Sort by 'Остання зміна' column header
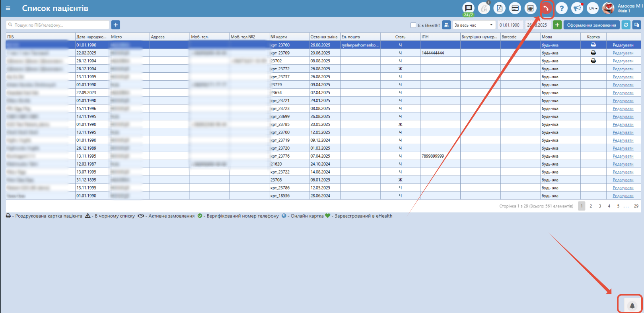Image resolution: width=644 pixels, height=313 pixels. [325, 37]
